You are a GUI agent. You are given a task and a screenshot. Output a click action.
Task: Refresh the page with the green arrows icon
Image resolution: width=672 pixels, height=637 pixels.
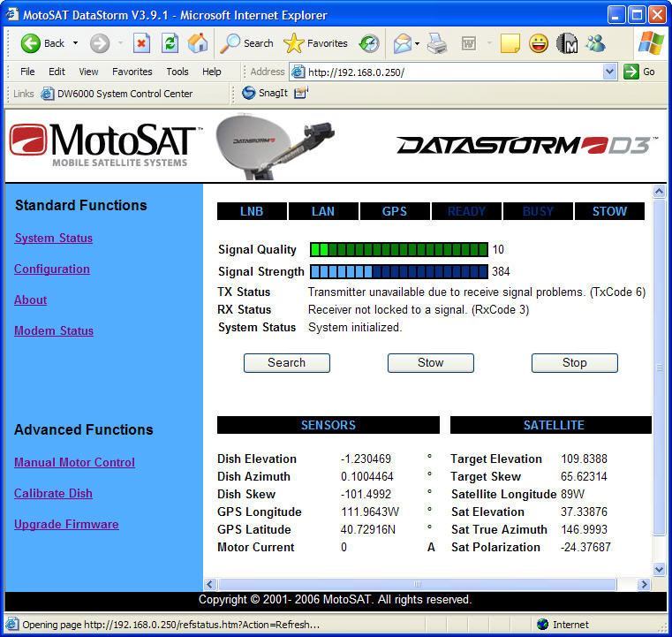coord(170,43)
